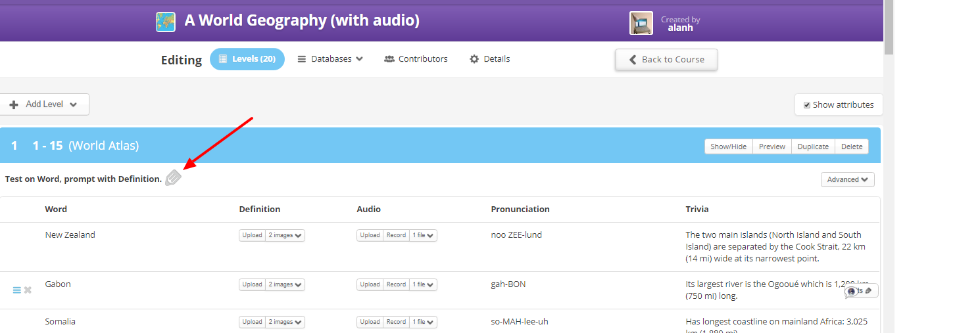This screenshot has width=980, height=333.
Task: Click the Duplicate level button
Action: (813, 146)
